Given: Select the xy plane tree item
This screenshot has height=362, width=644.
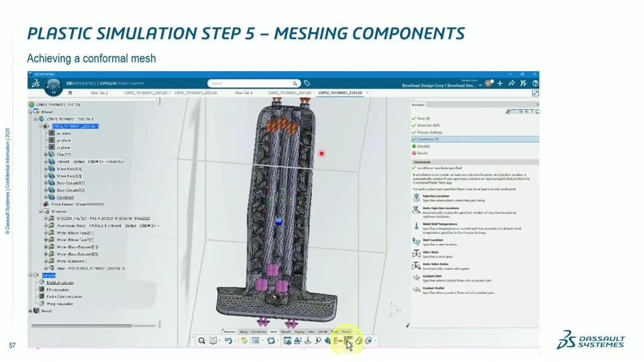Looking at the screenshot, I should (x=63, y=133).
